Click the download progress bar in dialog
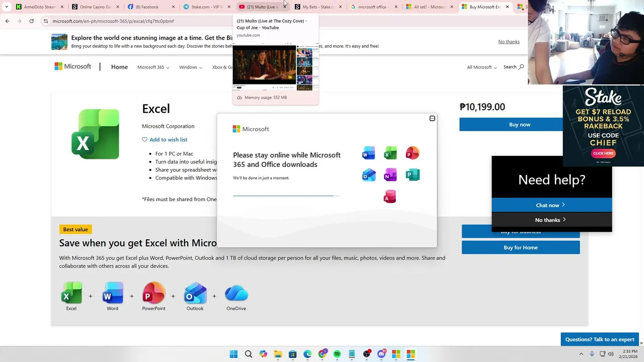644x362 pixels. (286, 196)
